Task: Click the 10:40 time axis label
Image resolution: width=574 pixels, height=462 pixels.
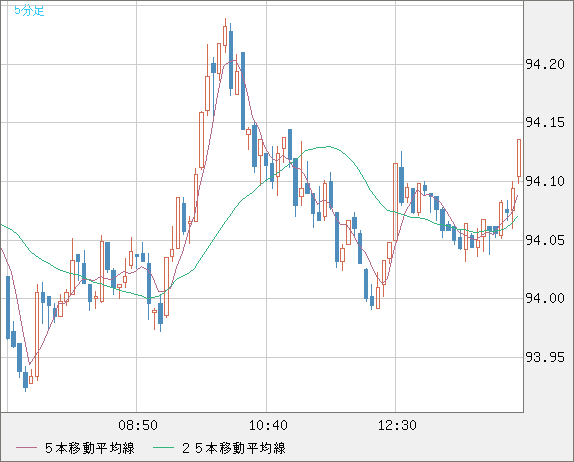Action: point(268,425)
